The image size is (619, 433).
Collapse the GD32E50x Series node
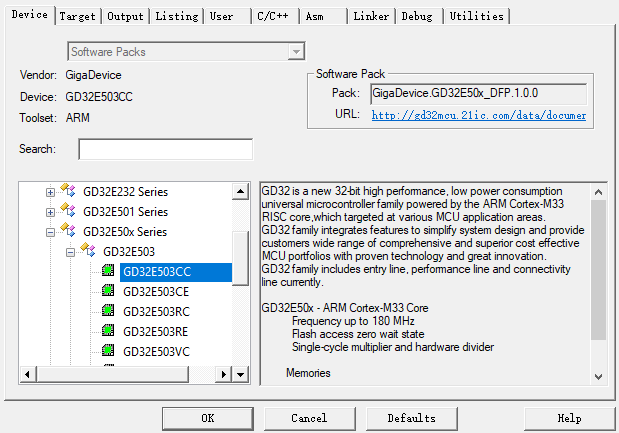coord(50,232)
